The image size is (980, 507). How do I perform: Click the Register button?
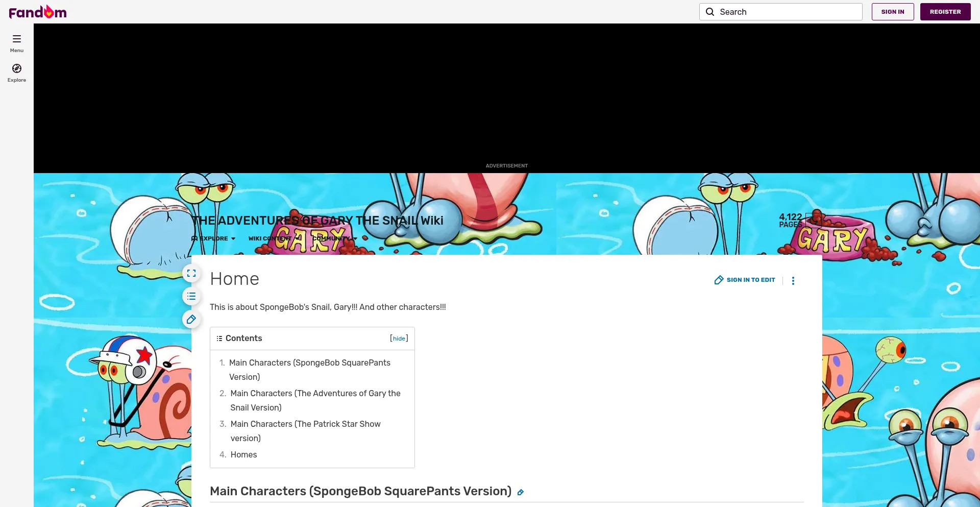coord(945,12)
